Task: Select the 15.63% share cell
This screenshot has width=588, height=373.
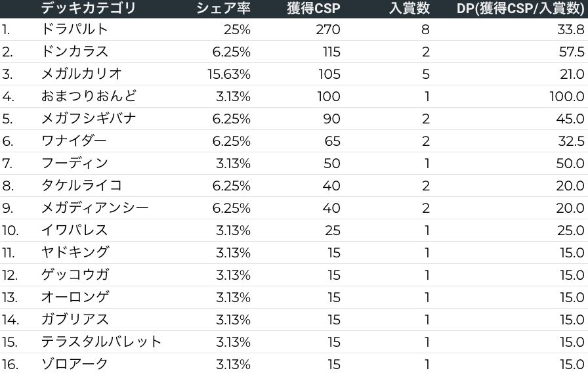Action: [230, 74]
